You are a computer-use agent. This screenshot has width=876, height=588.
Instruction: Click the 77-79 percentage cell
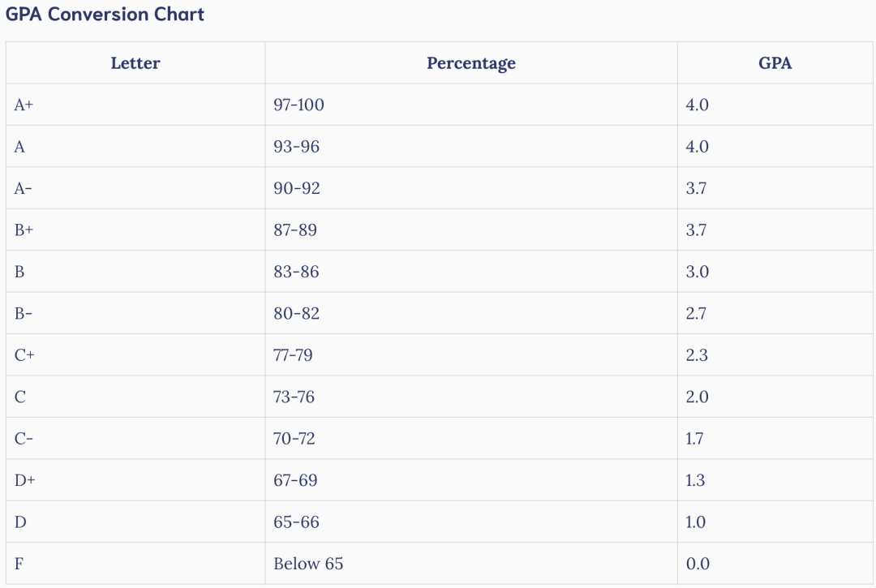(x=293, y=355)
